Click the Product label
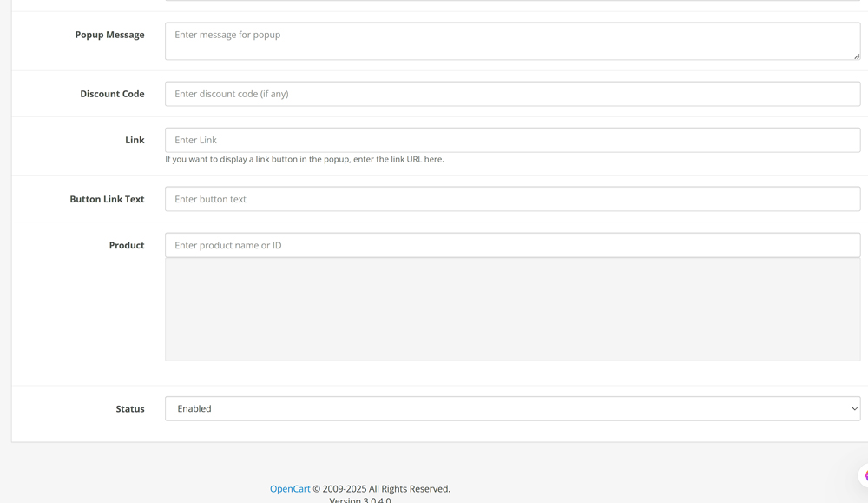 pyautogui.click(x=127, y=245)
